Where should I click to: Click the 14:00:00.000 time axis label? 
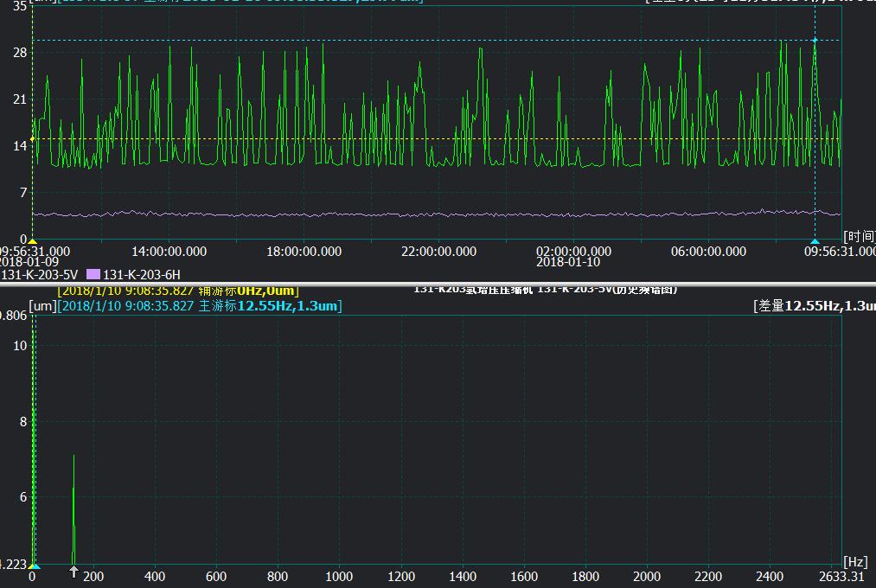tap(169, 252)
